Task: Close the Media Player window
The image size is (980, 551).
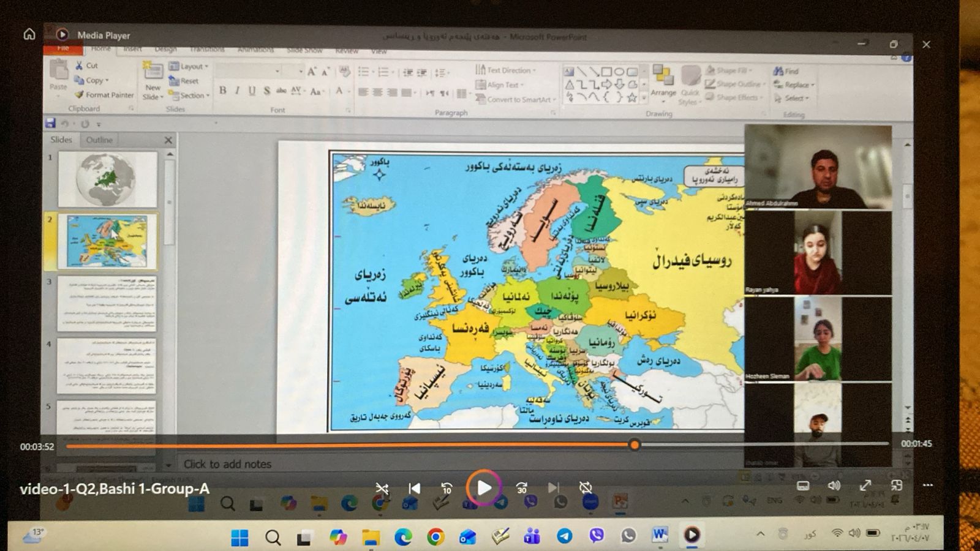Action: point(926,44)
